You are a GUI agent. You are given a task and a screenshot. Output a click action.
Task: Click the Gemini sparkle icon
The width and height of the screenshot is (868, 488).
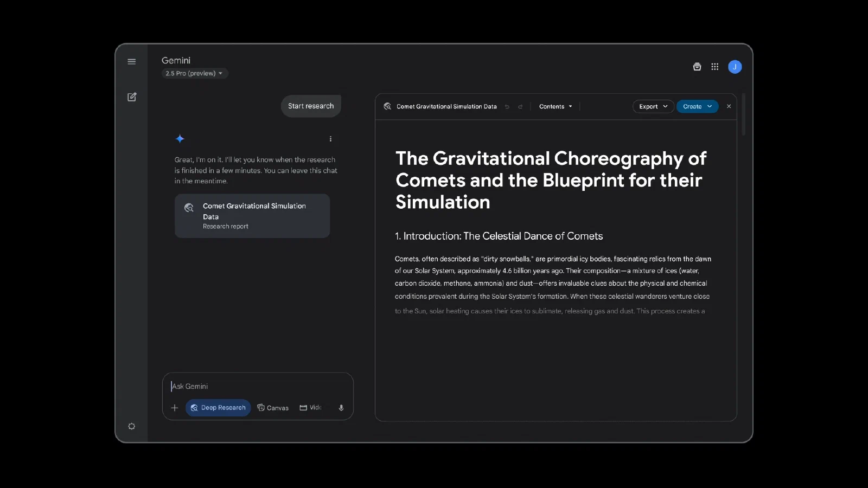pyautogui.click(x=180, y=139)
